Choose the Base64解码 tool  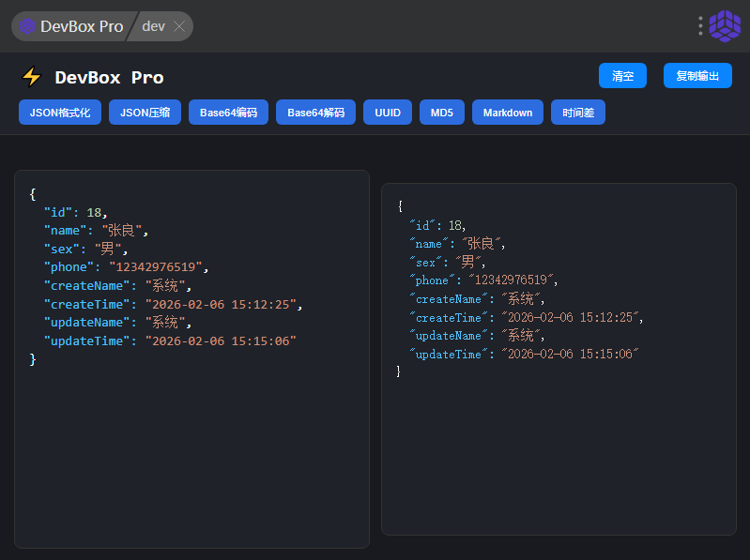click(x=315, y=113)
